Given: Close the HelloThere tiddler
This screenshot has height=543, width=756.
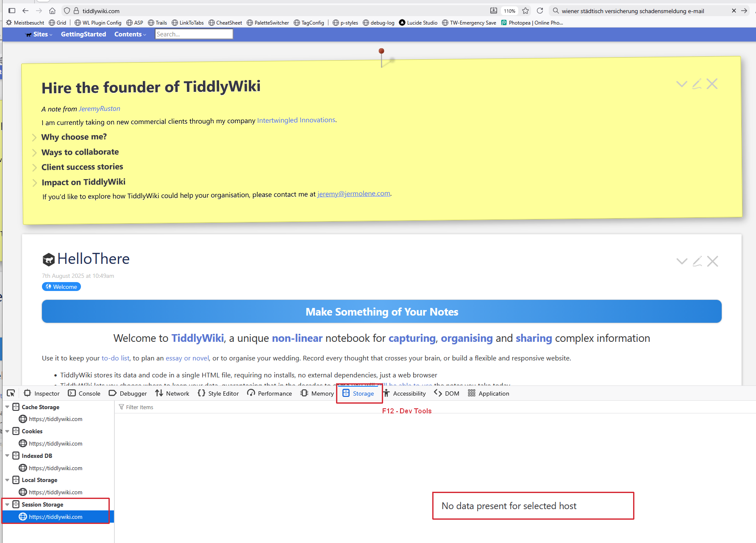Looking at the screenshot, I should (713, 261).
